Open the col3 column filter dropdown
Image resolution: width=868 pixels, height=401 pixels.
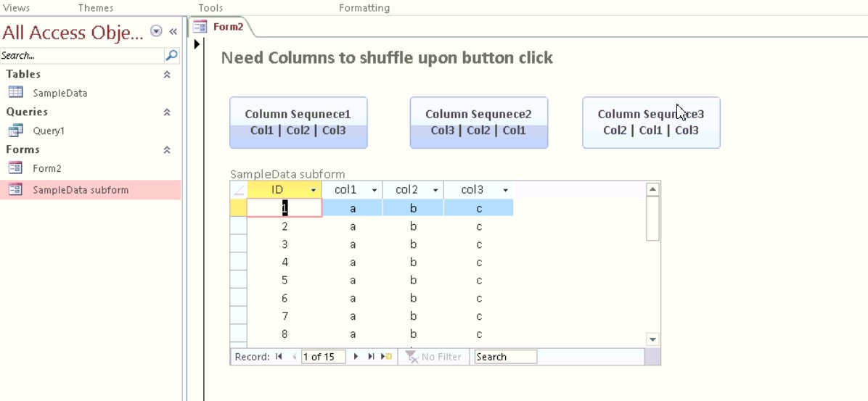click(505, 190)
